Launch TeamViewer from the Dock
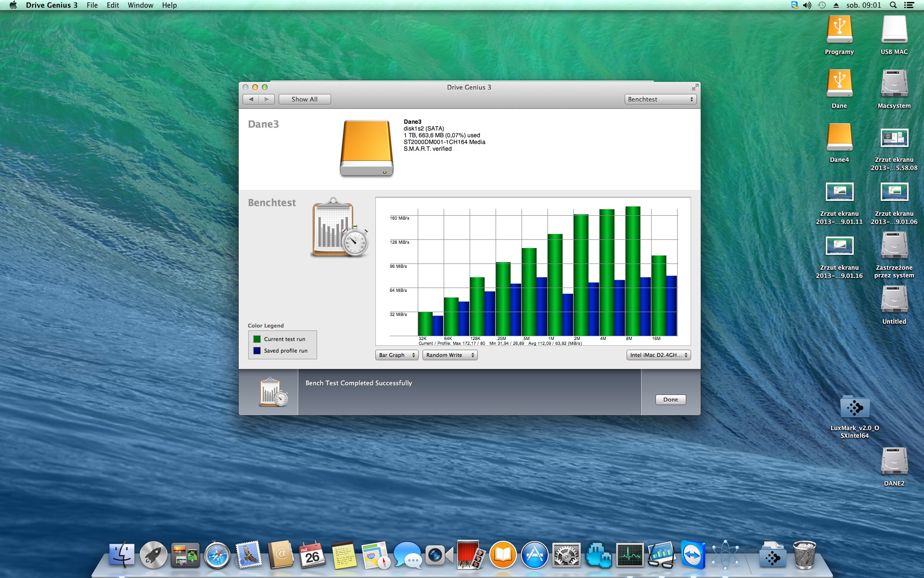Viewport: 924px width, 578px height. point(693,555)
